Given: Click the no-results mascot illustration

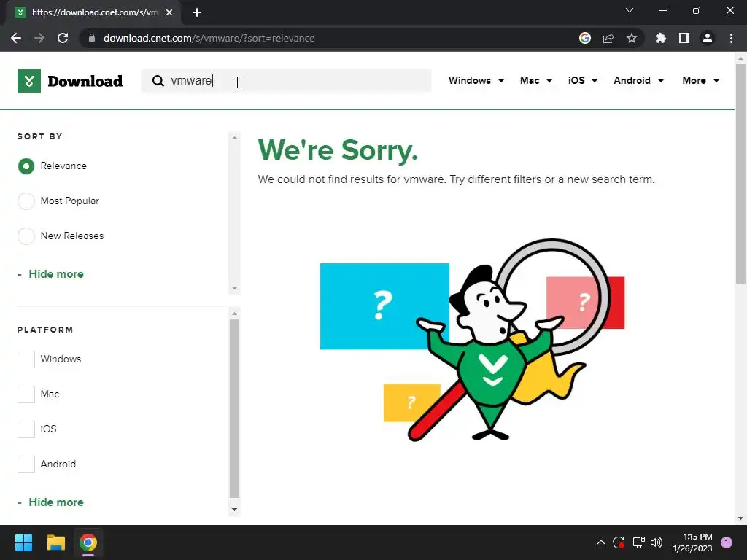Looking at the screenshot, I should point(472,340).
